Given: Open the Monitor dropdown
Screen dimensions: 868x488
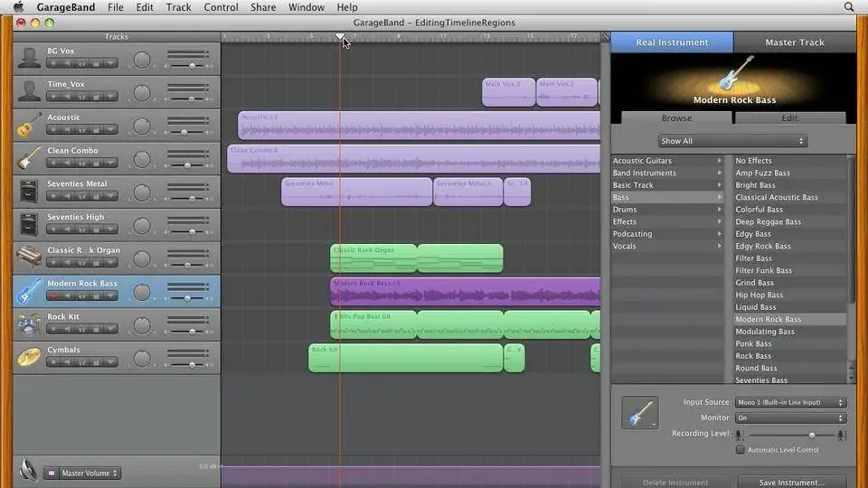Looking at the screenshot, I should click(790, 418).
